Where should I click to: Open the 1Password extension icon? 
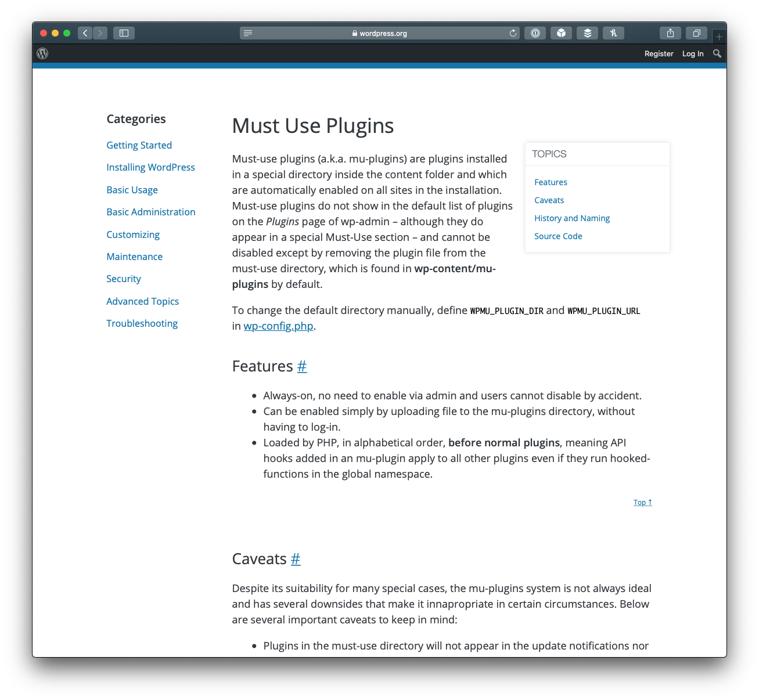tap(535, 33)
